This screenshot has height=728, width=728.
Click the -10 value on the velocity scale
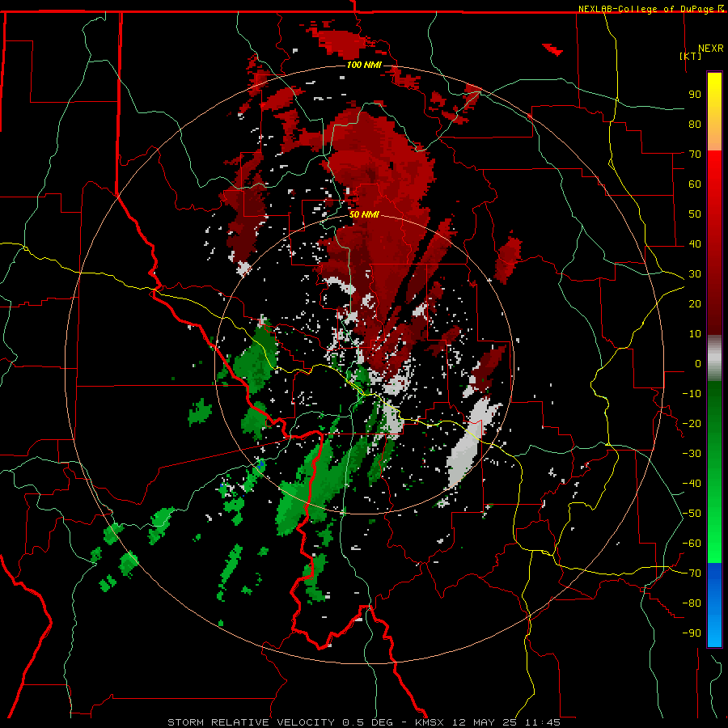point(692,394)
